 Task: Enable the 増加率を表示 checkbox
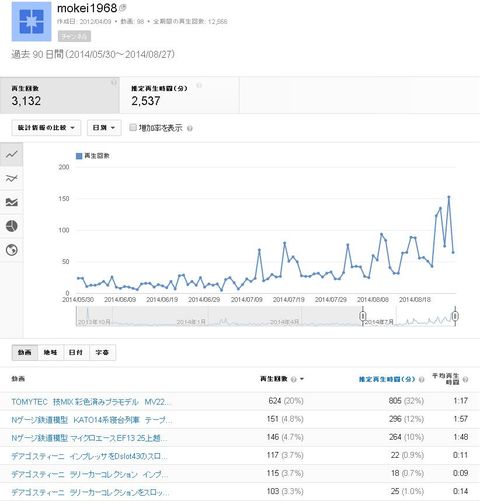point(133,127)
